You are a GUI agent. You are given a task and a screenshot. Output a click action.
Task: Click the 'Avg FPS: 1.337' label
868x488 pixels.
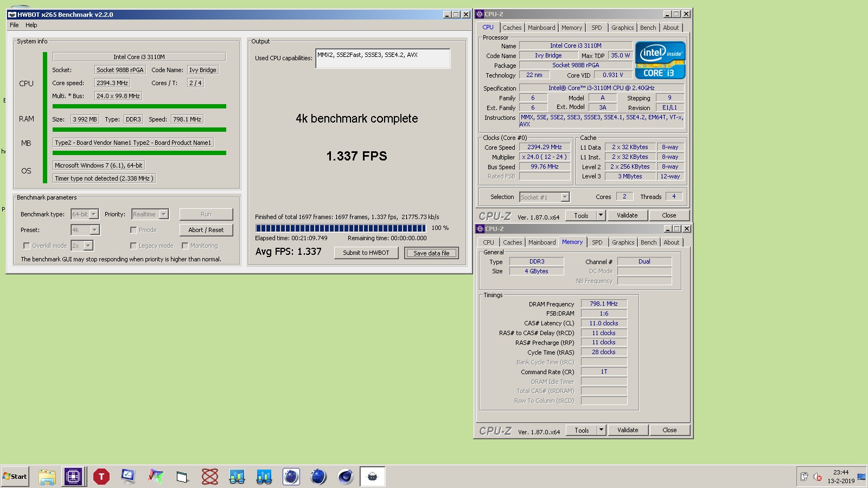pos(289,252)
